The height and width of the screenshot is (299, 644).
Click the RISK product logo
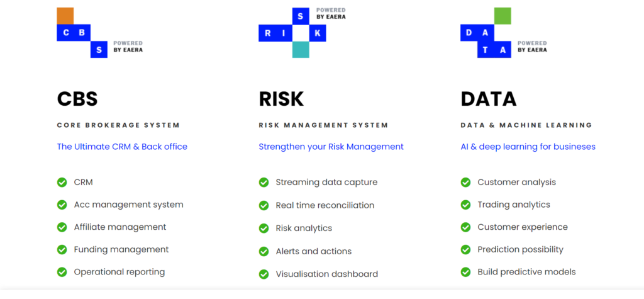pyautogui.click(x=302, y=33)
